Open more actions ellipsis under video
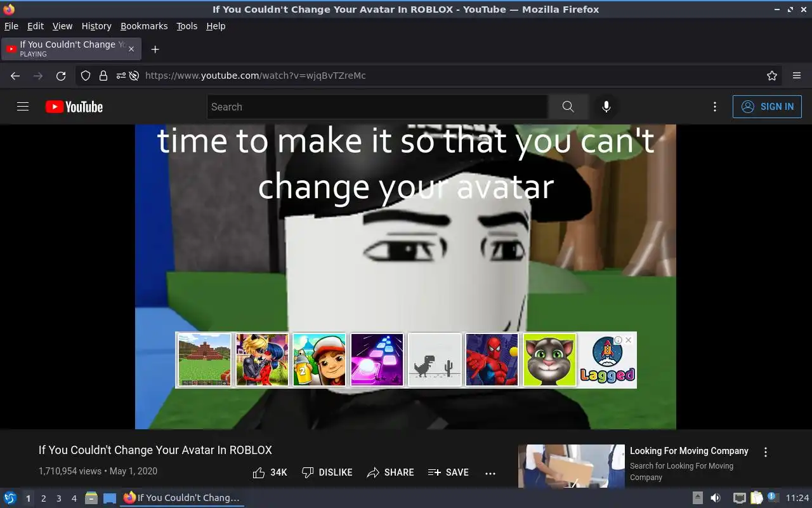This screenshot has width=812, height=508. 490,472
